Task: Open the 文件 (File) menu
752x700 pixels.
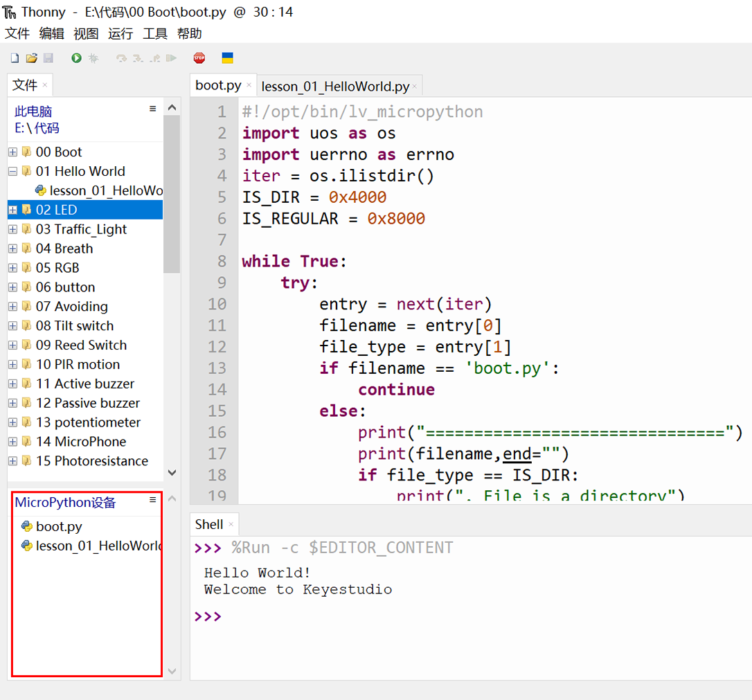Action: click(17, 33)
